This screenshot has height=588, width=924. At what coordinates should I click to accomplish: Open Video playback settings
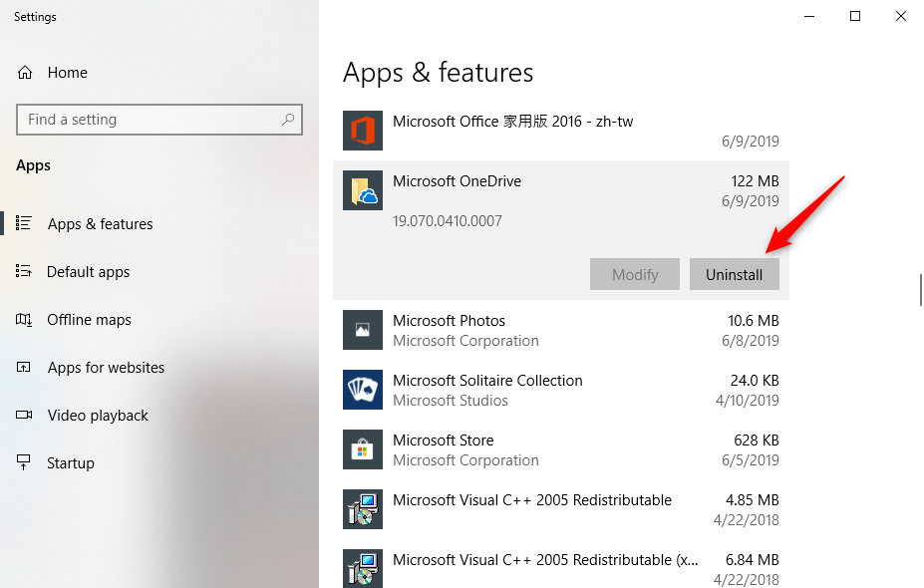98,416
